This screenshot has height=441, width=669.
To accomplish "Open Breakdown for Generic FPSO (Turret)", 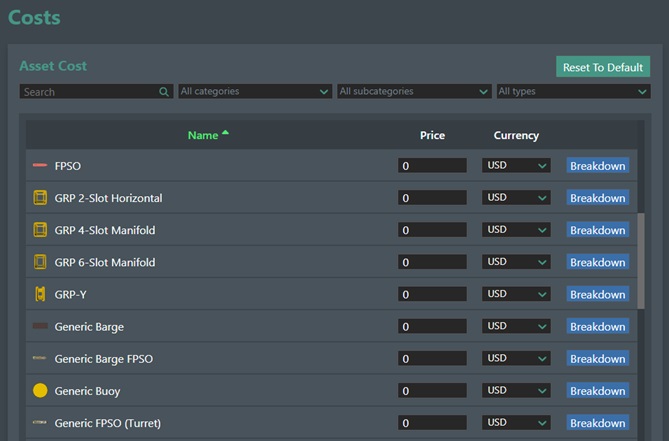I will (598, 423).
